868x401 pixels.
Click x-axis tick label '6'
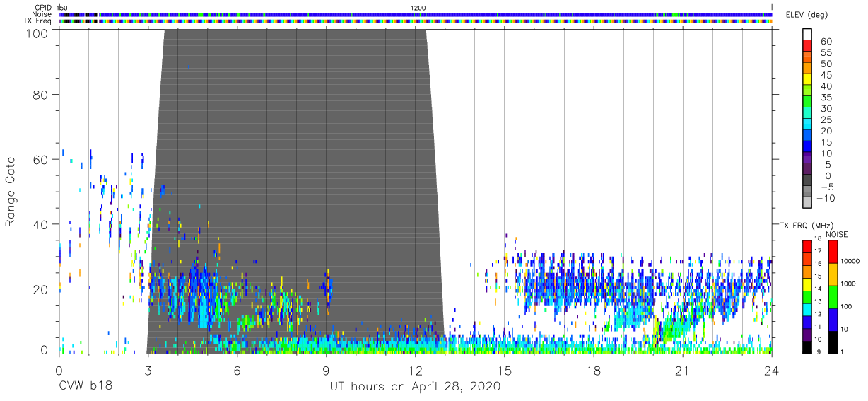click(237, 370)
